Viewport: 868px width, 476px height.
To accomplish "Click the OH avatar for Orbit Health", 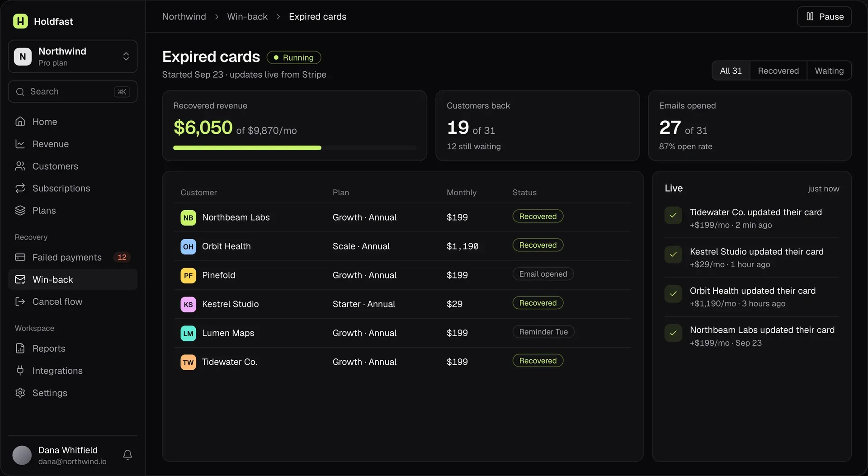I will click(188, 246).
